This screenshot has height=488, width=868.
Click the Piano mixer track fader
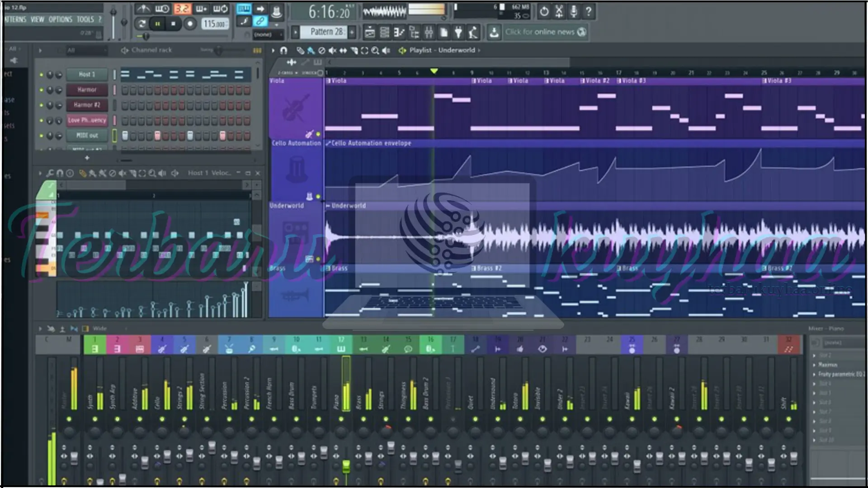pos(346,466)
